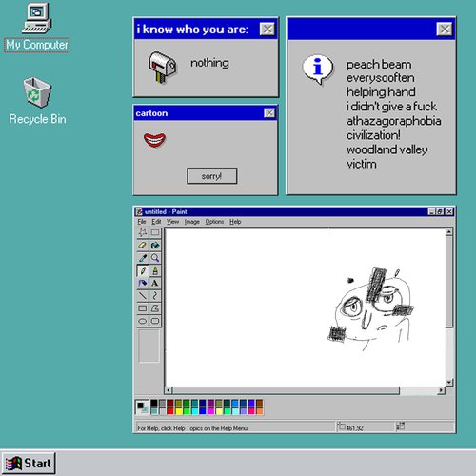Click the sorry! button

click(x=212, y=176)
